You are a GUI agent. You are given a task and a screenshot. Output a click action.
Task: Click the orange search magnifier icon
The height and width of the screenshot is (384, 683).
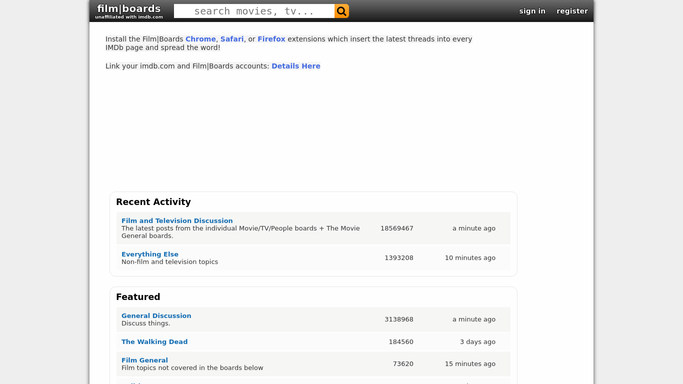click(x=342, y=11)
